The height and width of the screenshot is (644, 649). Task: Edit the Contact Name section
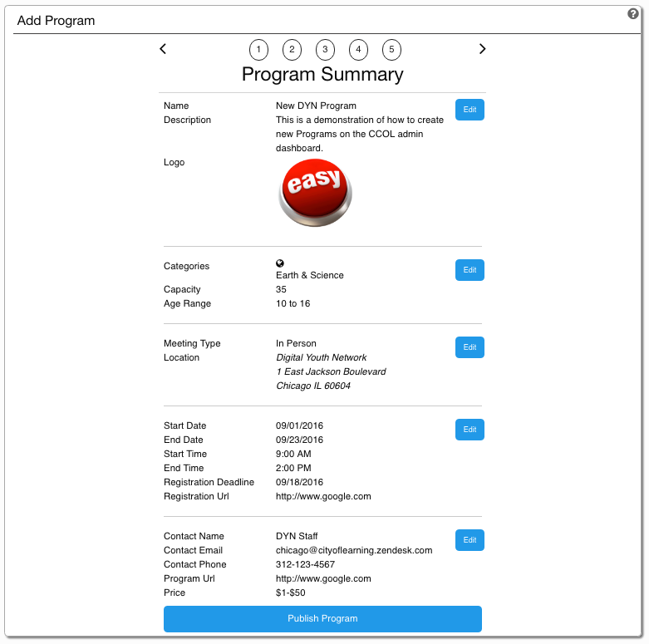tap(470, 540)
